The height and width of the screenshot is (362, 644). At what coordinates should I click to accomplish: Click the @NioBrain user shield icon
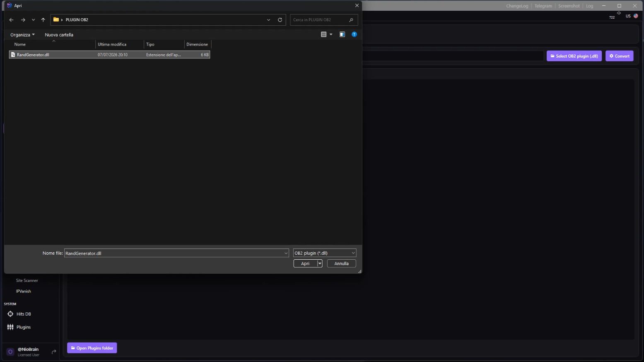click(10, 352)
